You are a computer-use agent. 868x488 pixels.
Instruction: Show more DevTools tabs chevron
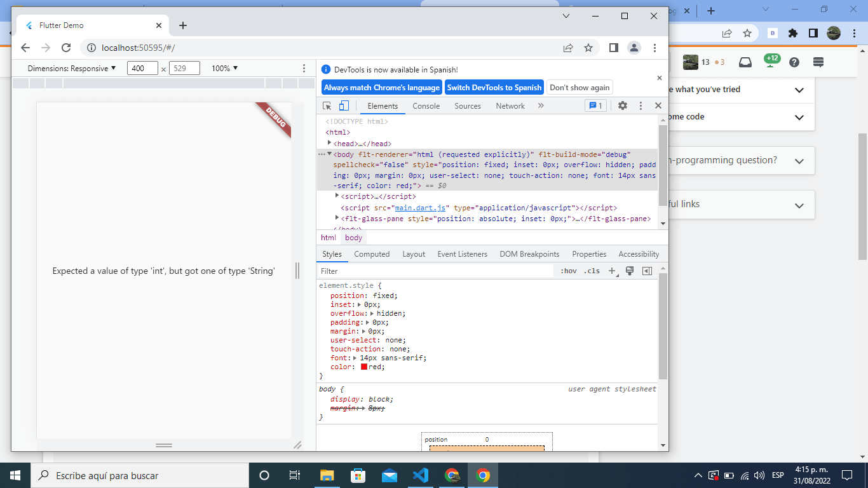coord(541,106)
